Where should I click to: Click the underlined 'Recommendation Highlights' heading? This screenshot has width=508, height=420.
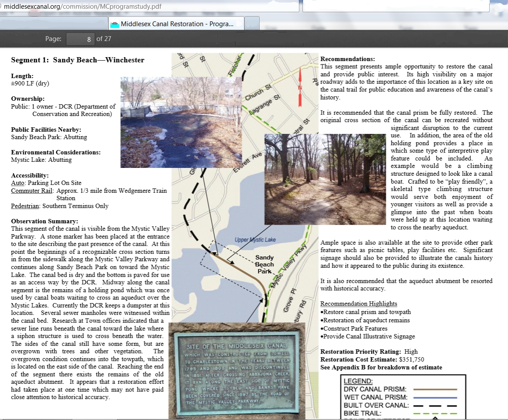tap(359, 304)
